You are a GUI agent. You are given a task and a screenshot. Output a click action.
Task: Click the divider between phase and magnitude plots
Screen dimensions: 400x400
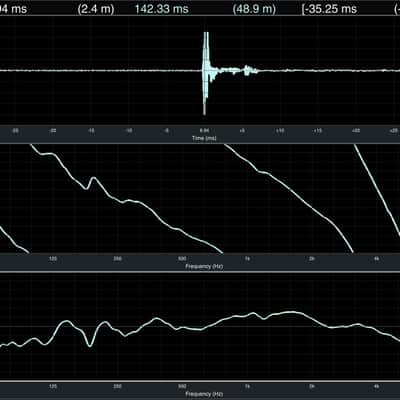coord(200,272)
